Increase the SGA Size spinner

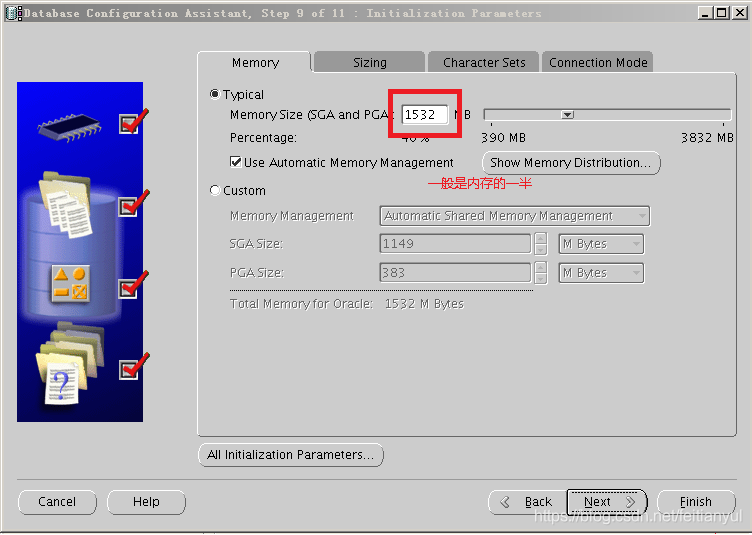click(540, 238)
